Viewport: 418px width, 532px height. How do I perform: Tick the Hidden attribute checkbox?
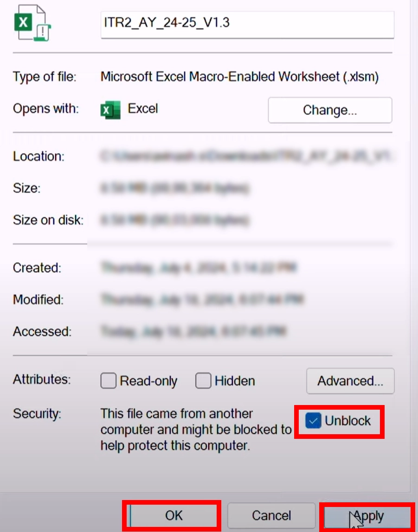point(203,380)
